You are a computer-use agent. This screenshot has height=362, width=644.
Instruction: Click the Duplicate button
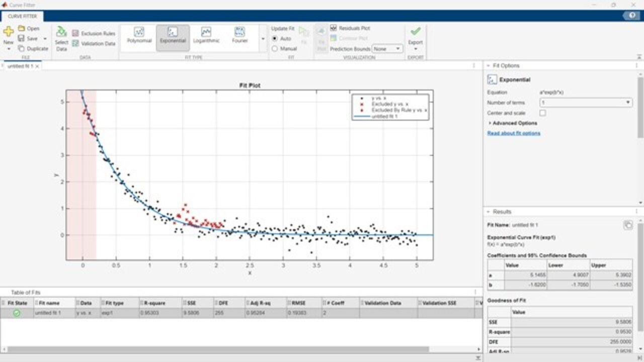pos(33,49)
